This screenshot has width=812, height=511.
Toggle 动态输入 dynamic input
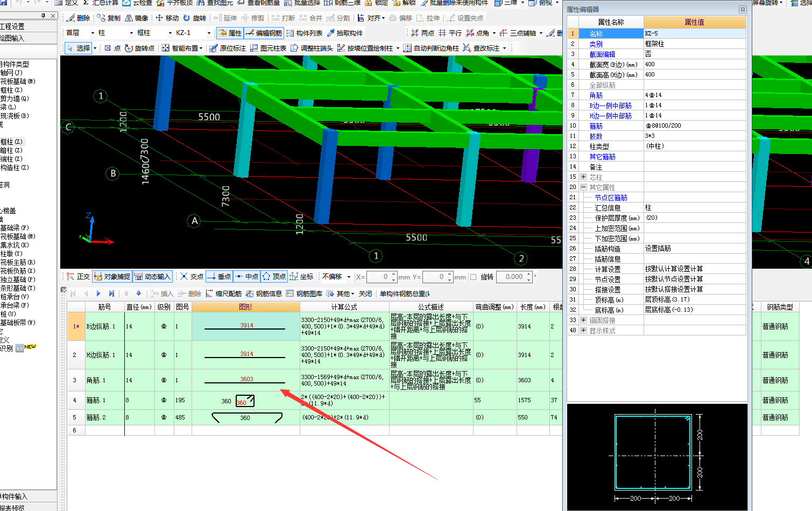152,276
